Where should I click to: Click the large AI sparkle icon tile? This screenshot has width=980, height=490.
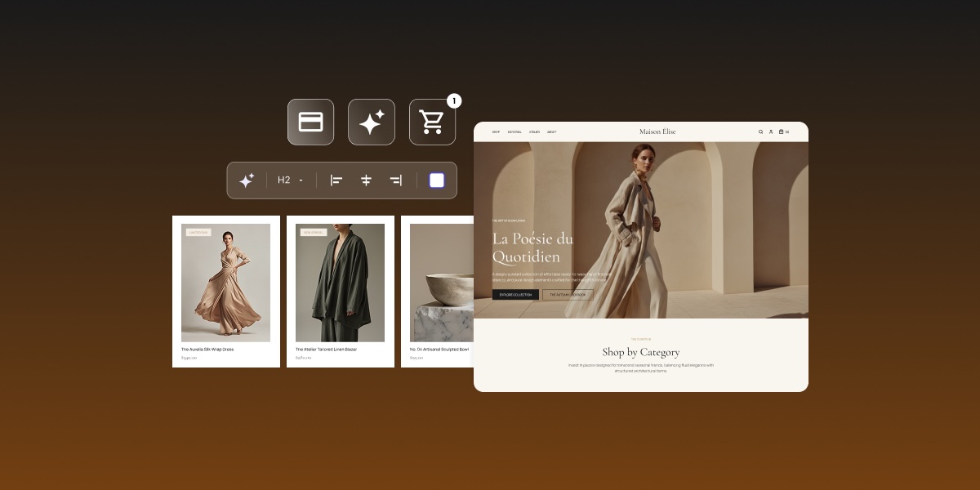click(x=372, y=122)
